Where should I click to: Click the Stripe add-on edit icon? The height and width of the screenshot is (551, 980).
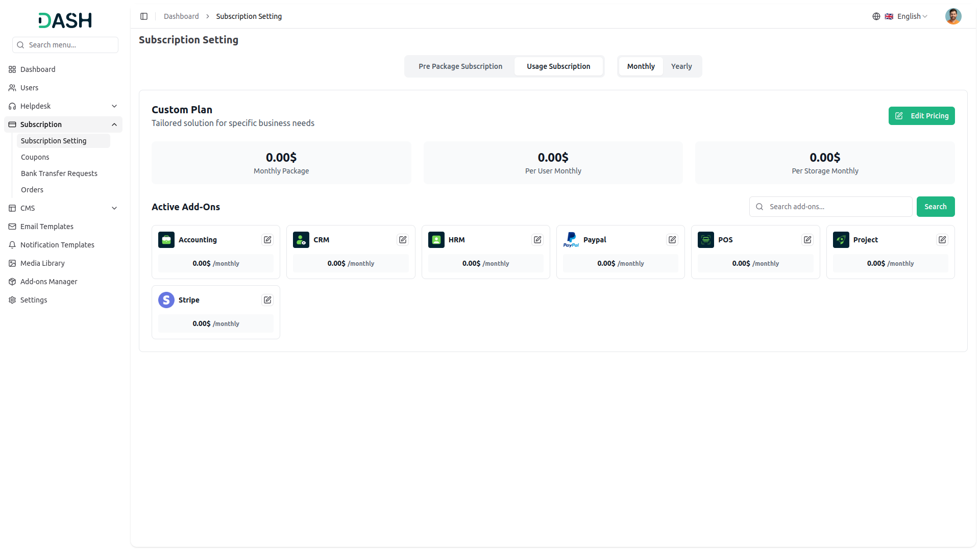pos(267,300)
